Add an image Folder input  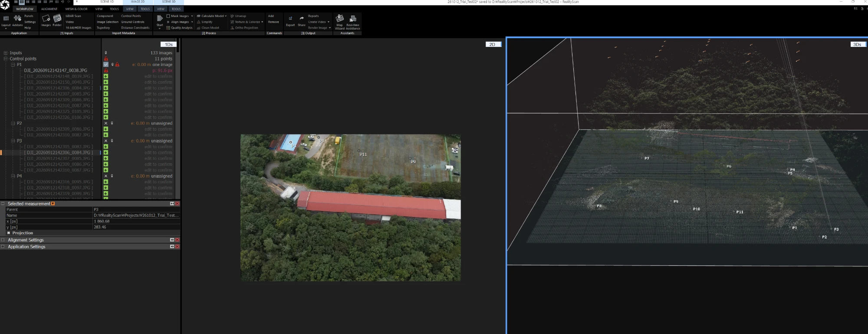pyautogui.click(x=57, y=18)
